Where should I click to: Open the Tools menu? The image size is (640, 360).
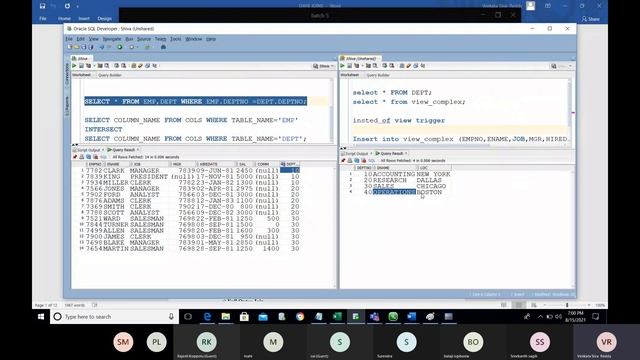[x=176, y=39]
